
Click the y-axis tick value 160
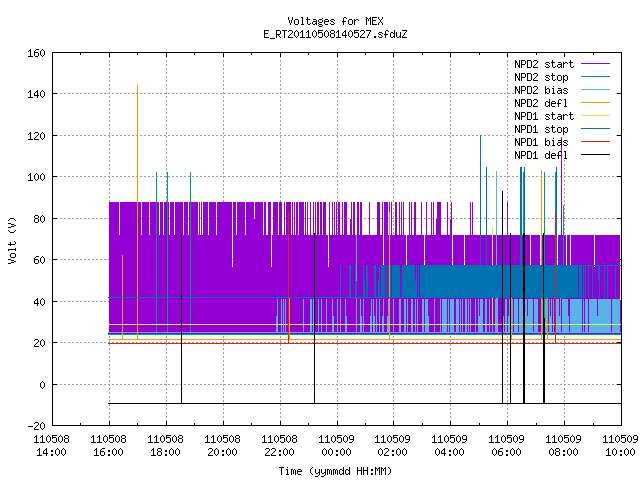[x=36, y=53]
